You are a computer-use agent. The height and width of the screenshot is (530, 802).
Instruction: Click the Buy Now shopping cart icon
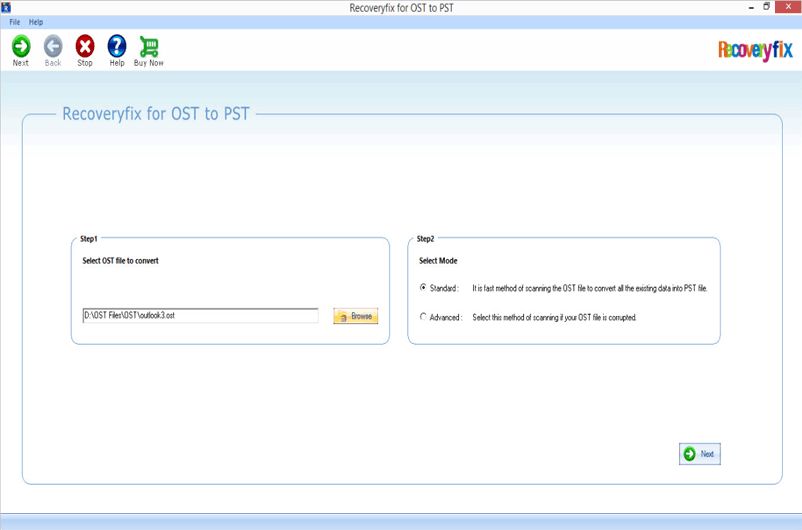[x=149, y=47]
